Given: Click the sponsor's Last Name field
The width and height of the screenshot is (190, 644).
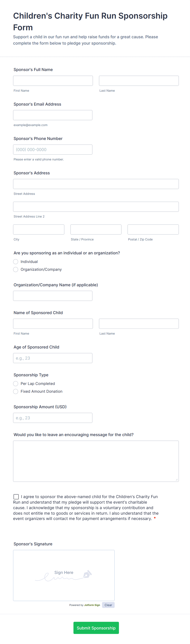Looking at the screenshot, I should click(139, 81).
